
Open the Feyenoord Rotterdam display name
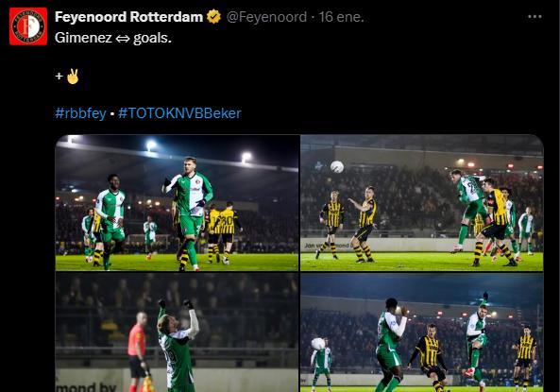[x=129, y=17]
